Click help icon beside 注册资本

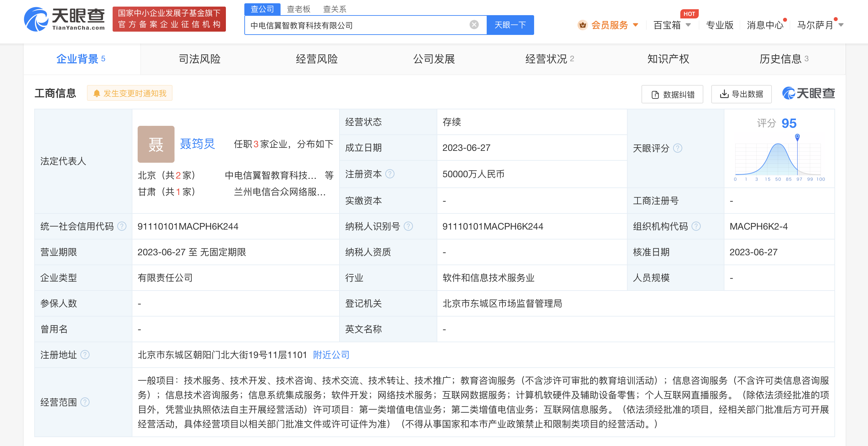[390, 174]
